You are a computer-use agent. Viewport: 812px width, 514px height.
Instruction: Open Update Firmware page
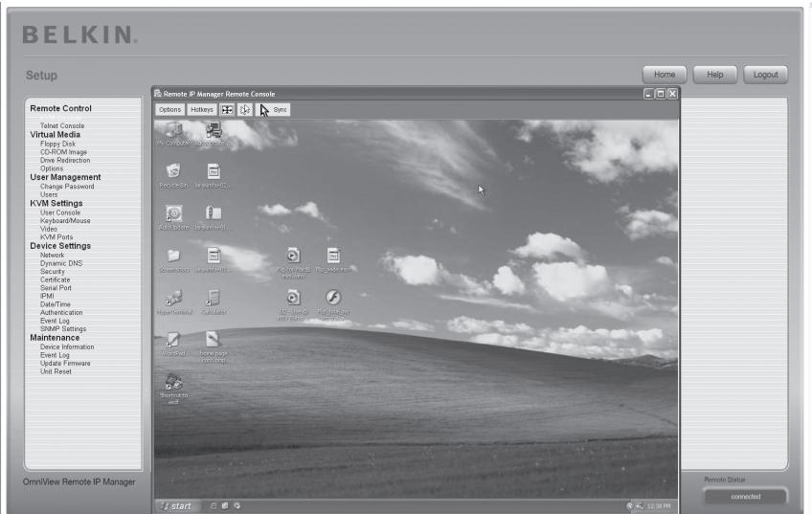[65, 364]
